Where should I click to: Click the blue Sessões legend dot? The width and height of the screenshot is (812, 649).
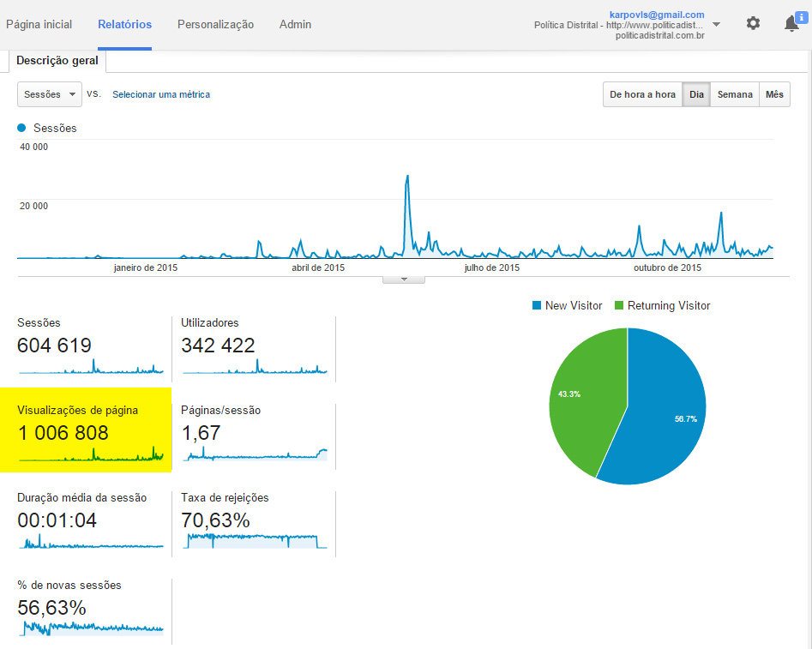pyautogui.click(x=22, y=129)
